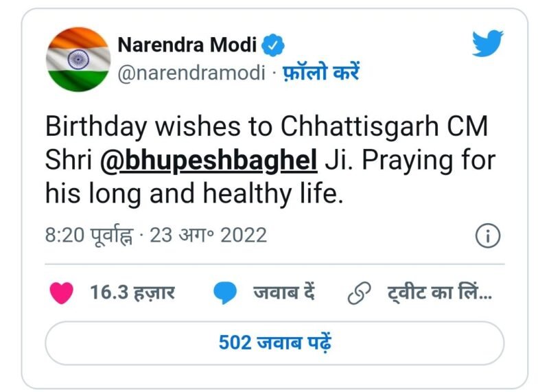Image resolution: width=549 pixels, height=392 pixels.
Task: Click the 23 अग॰ 2022 date
Action: (208, 235)
